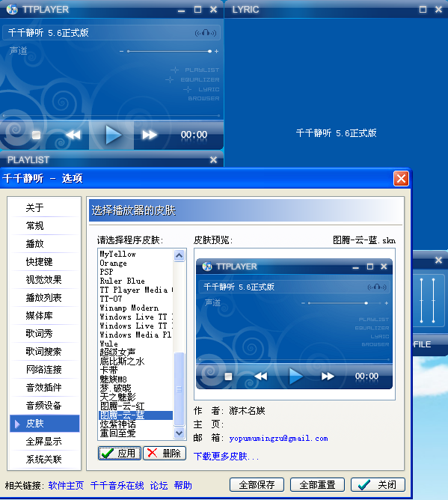Click the TTPlayer logo icon in title bar
Image resolution: width=448 pixels, height=500 pixels.
pyautogui.click(x=12, y=9)
